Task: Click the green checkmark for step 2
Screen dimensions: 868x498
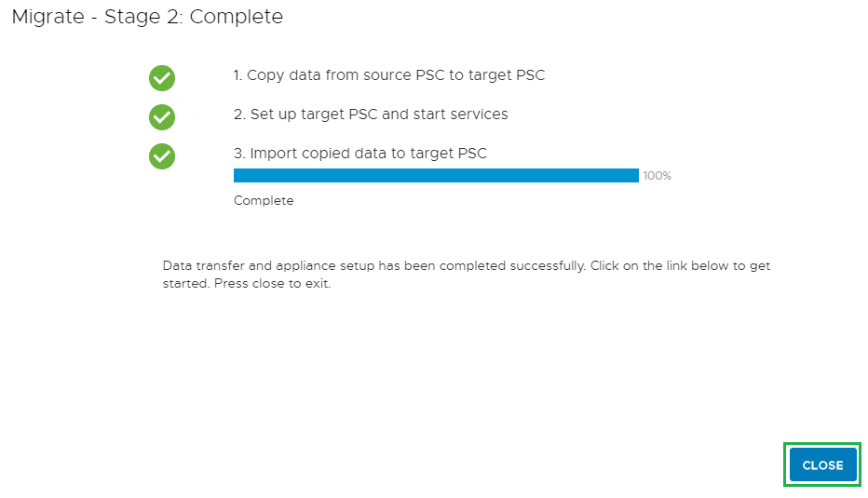Action: tap(162, 116)
